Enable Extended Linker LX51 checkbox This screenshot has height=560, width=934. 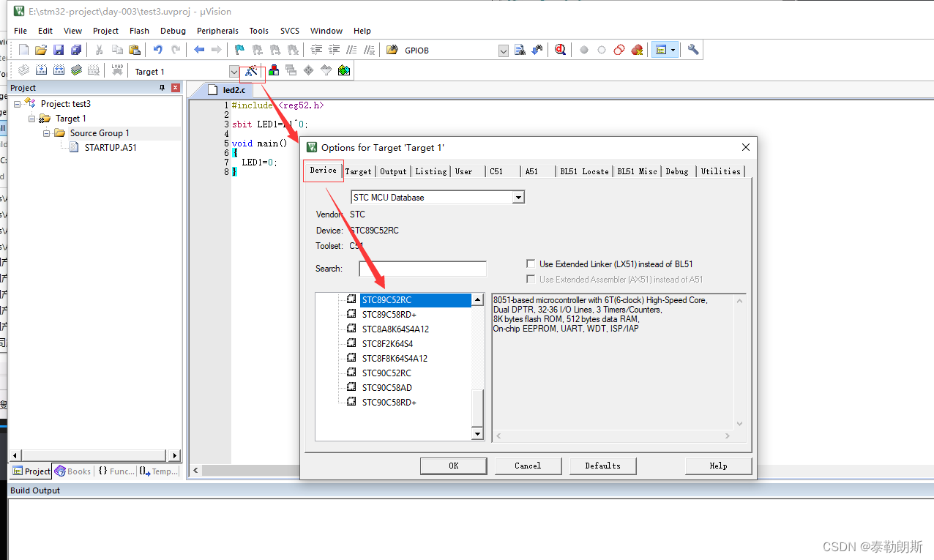tap(531, 264)
